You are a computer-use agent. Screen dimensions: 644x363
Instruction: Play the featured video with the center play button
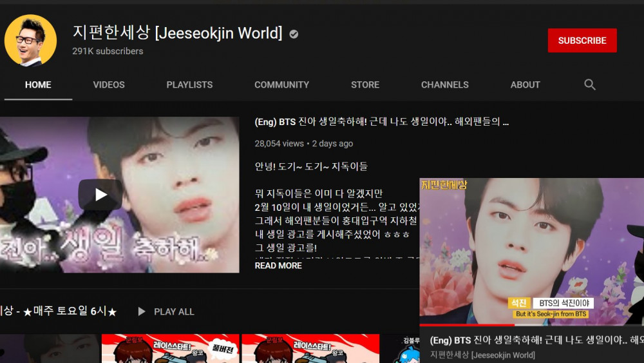coord(100,195)
